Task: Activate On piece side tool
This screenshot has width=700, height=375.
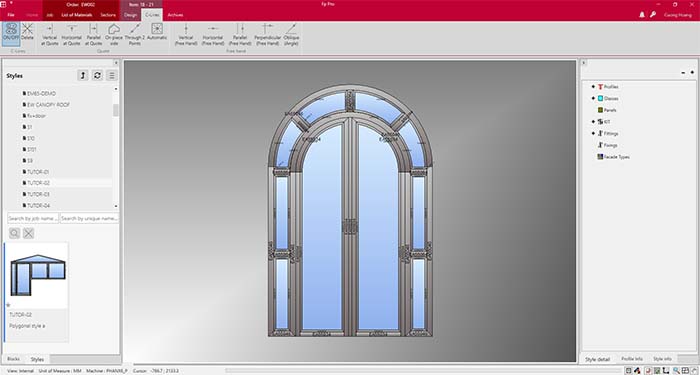Action: (x=114, y=34)
